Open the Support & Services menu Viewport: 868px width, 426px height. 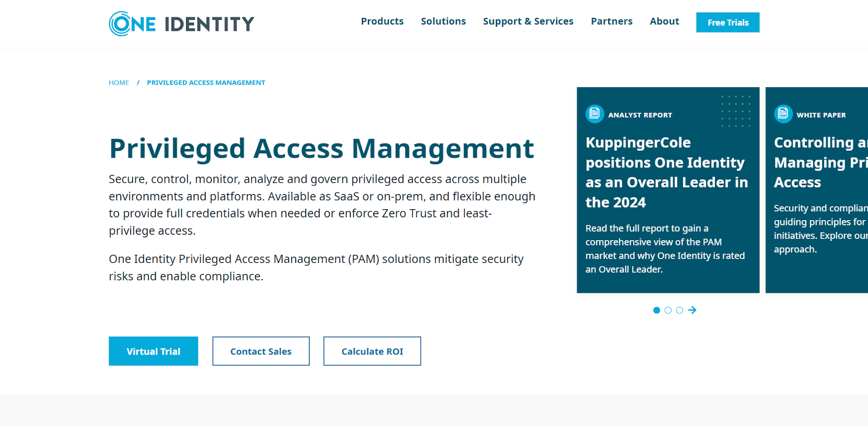tap(528, 21)
